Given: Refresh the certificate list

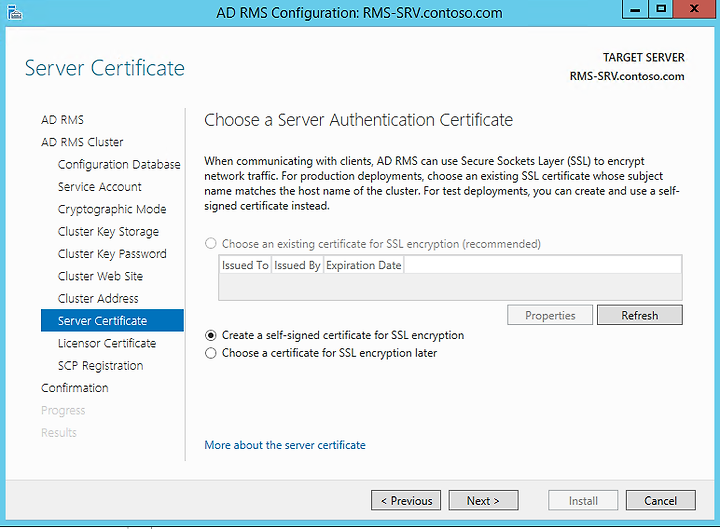Looking at the screenshot, I should click(640, 315).
